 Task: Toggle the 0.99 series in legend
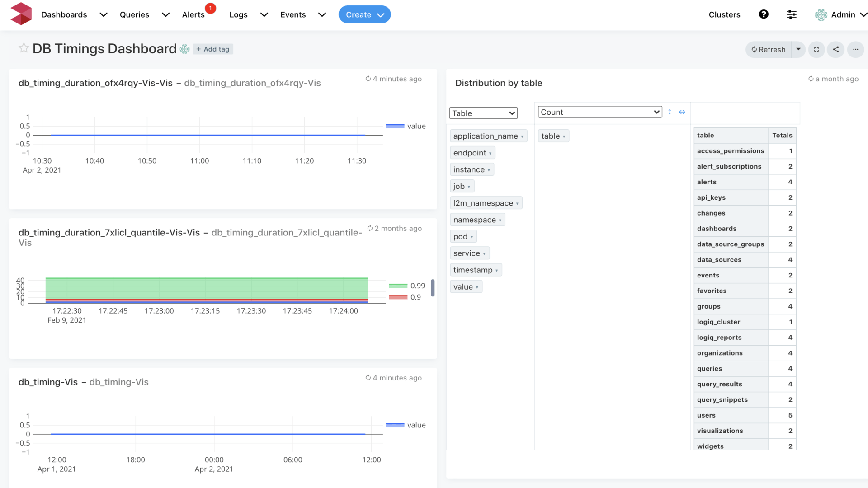407,286
